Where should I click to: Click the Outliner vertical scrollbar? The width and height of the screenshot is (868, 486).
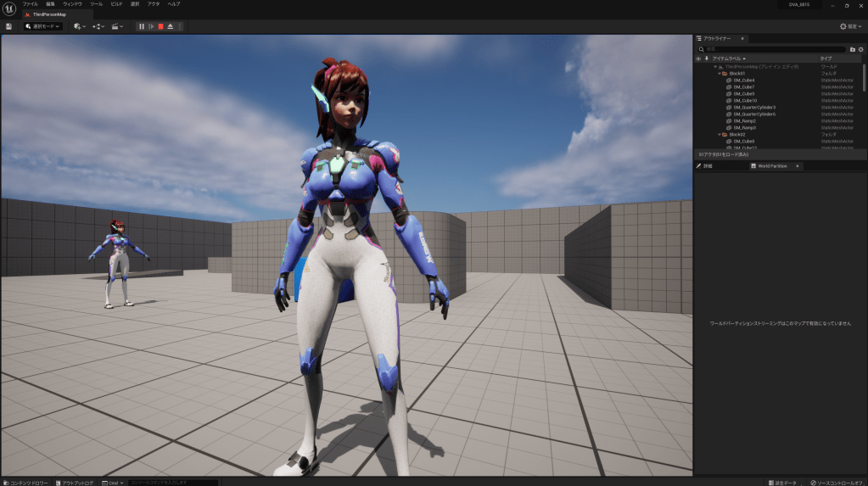[x=864, y=77]
